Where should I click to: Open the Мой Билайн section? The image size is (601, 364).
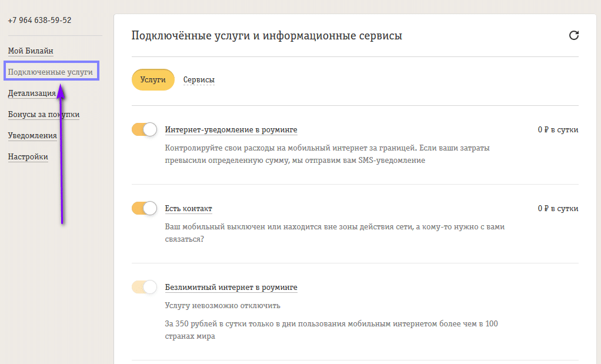pyautogui.click(x=31, y=51)
